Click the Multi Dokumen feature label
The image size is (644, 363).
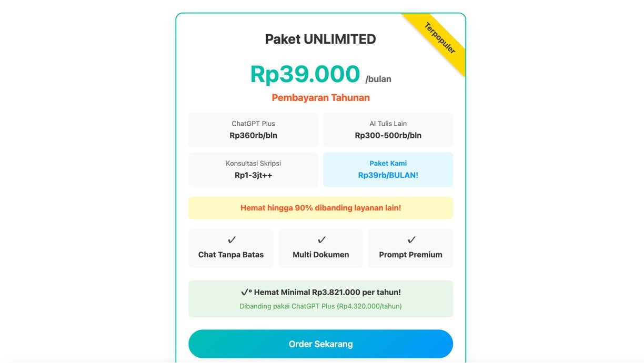321,255
